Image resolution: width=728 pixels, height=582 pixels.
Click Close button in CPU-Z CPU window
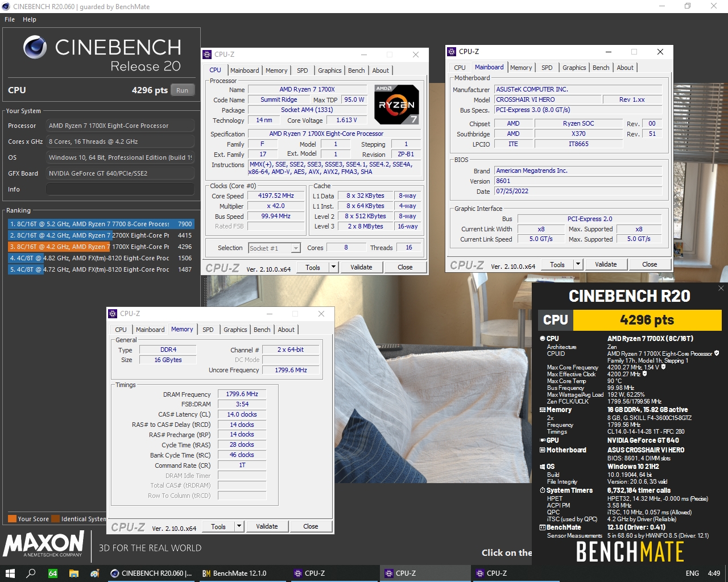pos(405,267)
